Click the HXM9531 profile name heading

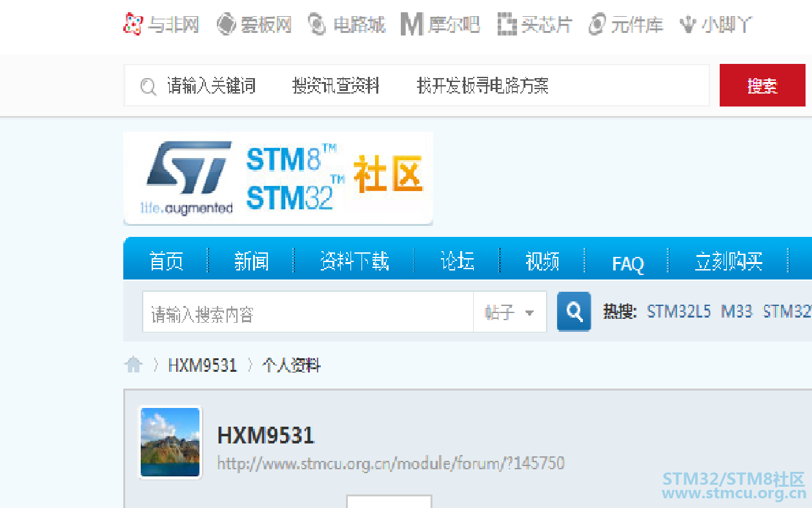point(266,435)
